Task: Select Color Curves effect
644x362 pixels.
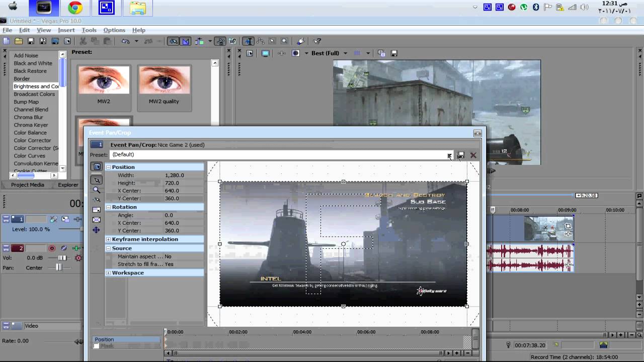Action: pos(29,155)
